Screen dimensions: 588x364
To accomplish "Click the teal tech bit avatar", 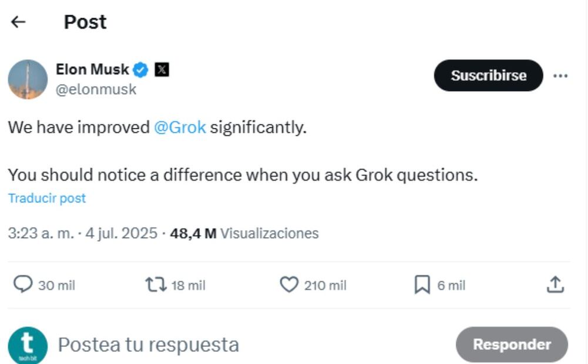I will (x=28, y=345).
